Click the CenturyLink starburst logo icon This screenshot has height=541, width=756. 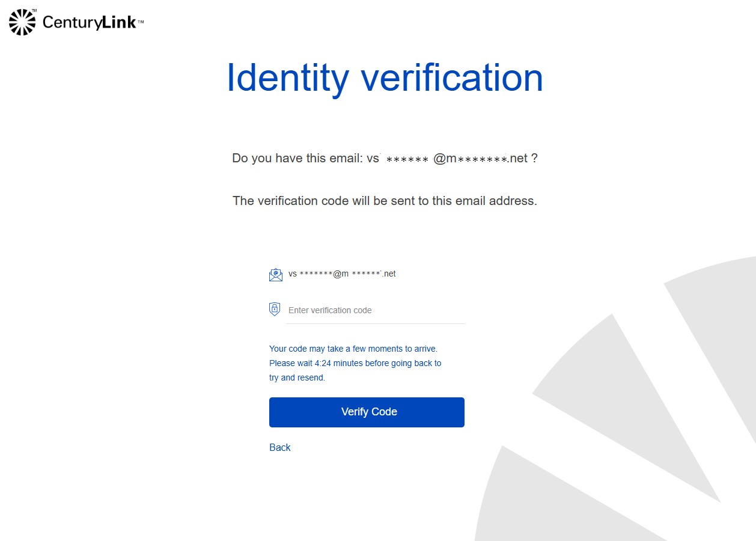coord(23,22)
